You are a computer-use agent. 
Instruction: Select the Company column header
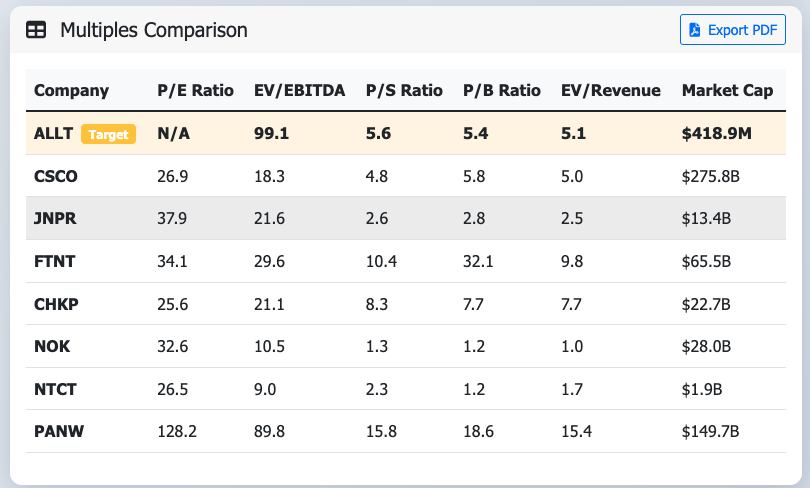[71, 91]
